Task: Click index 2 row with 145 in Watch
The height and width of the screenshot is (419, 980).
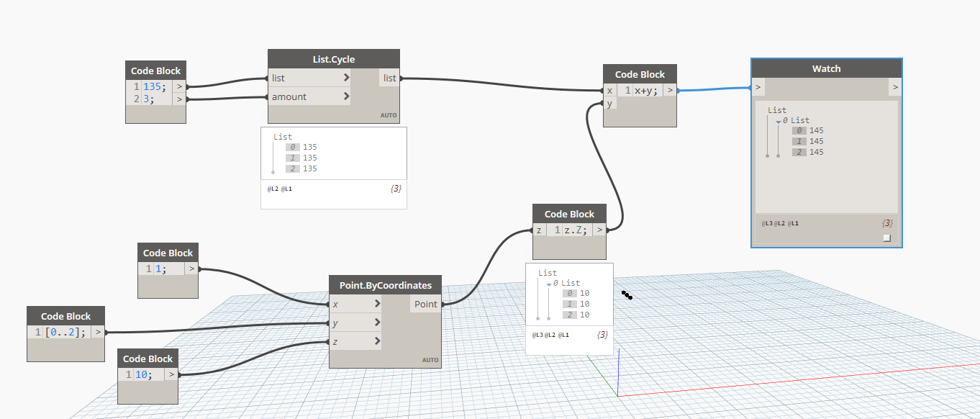Action: pyautogui.click(x=808, y=152)
